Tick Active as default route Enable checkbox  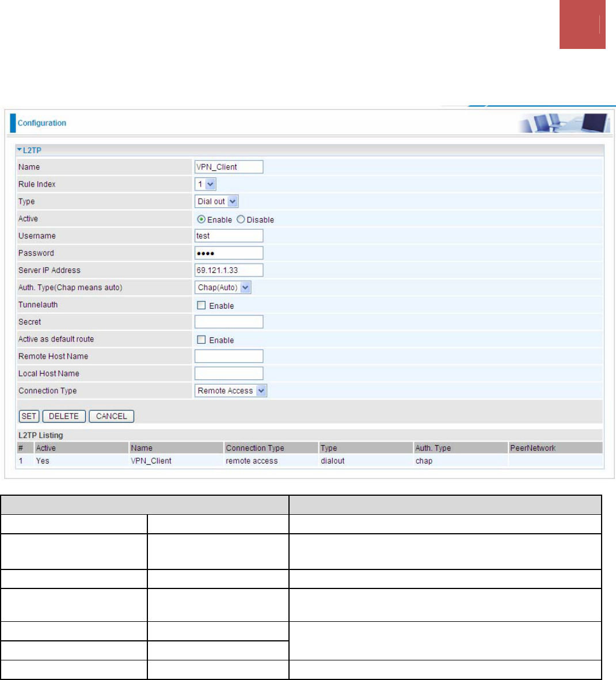click(201, 340)
